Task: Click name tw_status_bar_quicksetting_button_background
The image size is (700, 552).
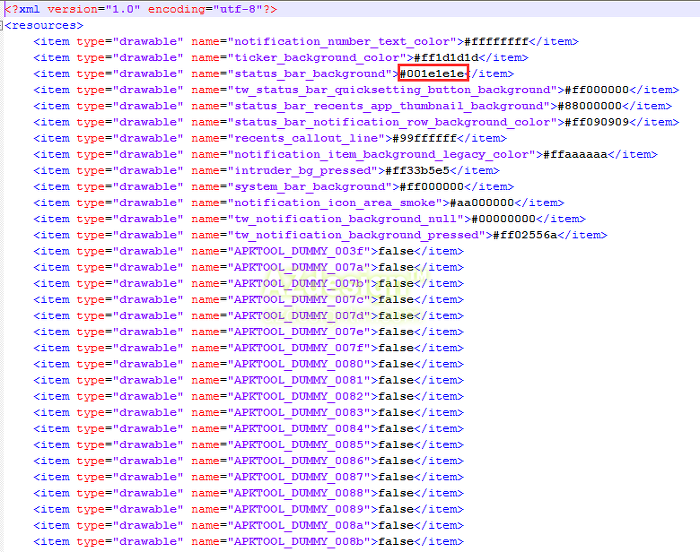Action: click(393, 90)
